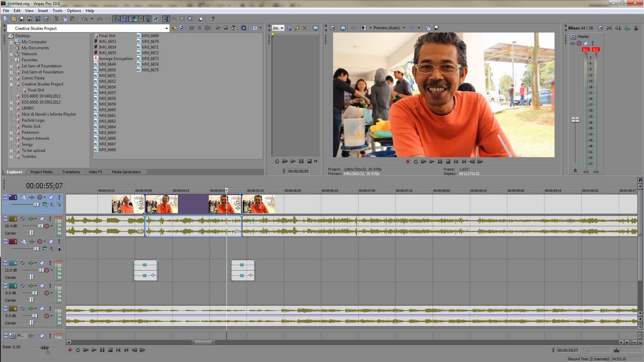The image size is (644, 362).
Task: Select the Normal Edit tool
Action: point(166,19)
